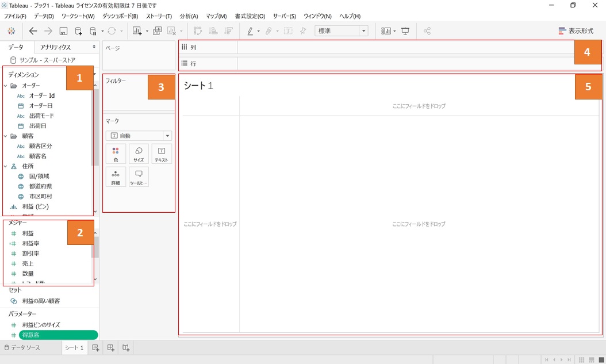The width and height of the screenshot is (606, 364).
Task: Sort ascending toolbar icon
Action: [213, 31]
